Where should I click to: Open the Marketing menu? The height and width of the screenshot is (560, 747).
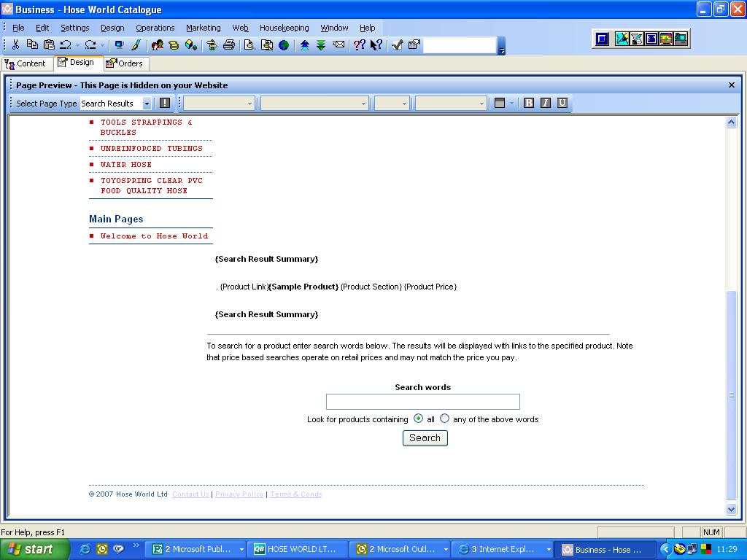click(203, 28)
